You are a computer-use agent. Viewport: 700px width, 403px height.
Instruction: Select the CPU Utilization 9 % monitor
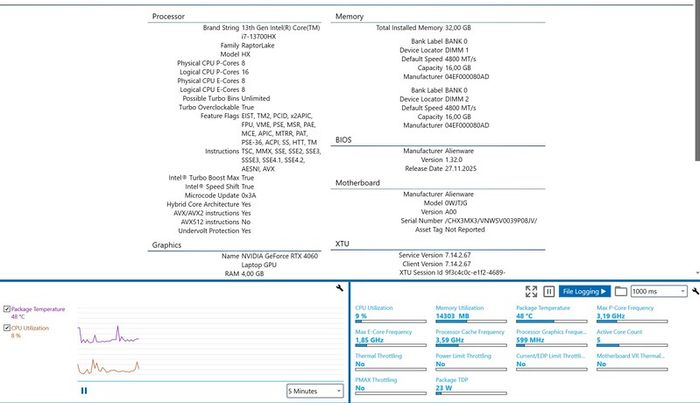tap(391, 314)
